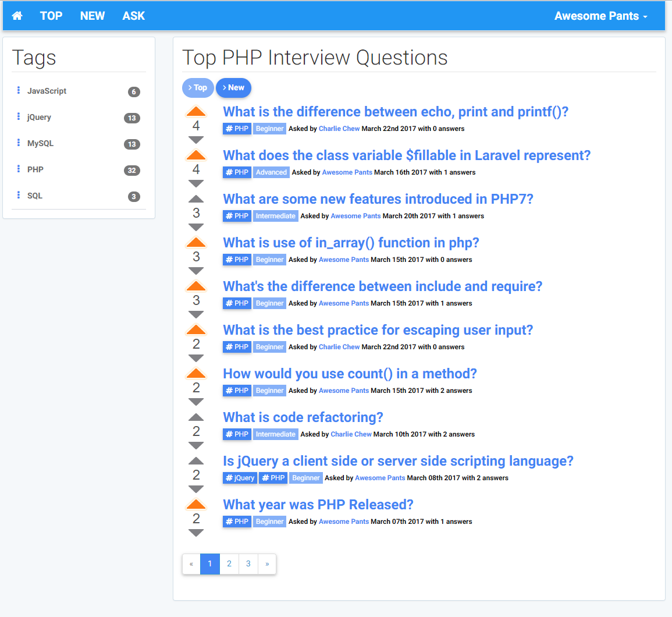Click the home icon in navbar
The height and width of the screenshot is (617, 672).
tap(17, 16)
